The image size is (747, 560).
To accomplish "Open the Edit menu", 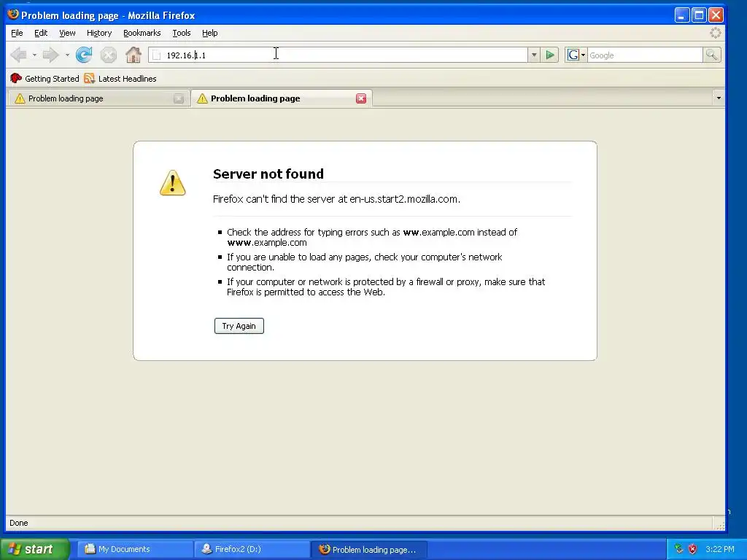I will point(41,33).
